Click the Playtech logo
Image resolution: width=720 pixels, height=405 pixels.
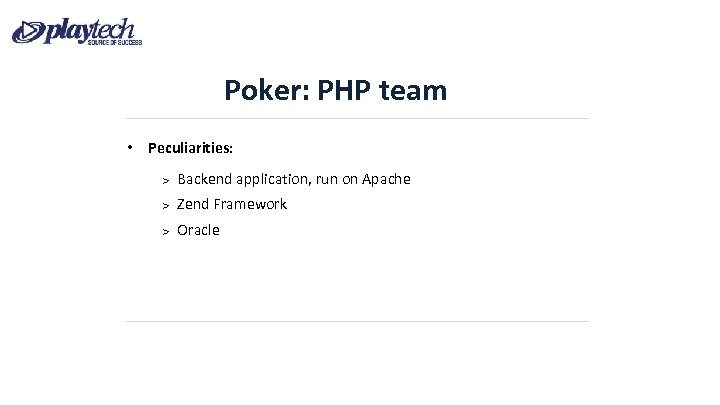click(78, 30)
